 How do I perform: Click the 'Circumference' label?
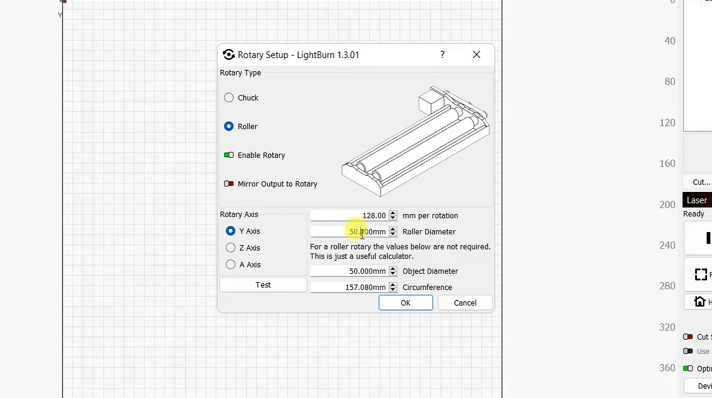427,287
